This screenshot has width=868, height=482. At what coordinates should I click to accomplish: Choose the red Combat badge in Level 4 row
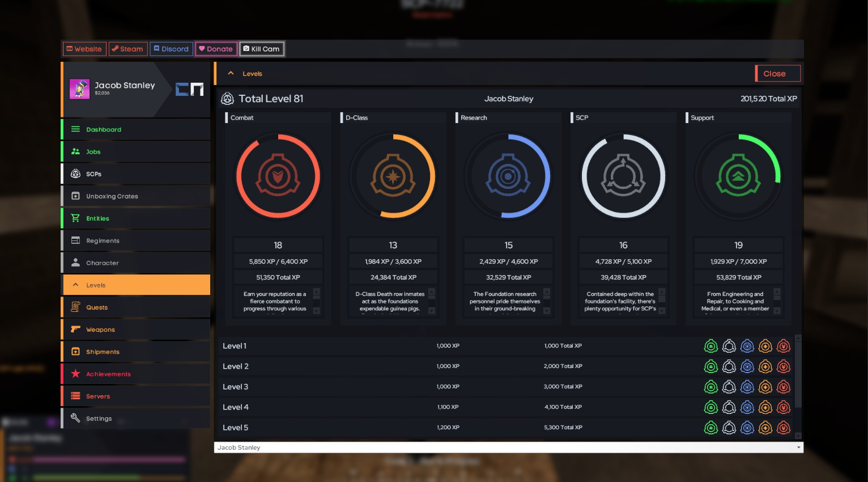coord(784,407)
